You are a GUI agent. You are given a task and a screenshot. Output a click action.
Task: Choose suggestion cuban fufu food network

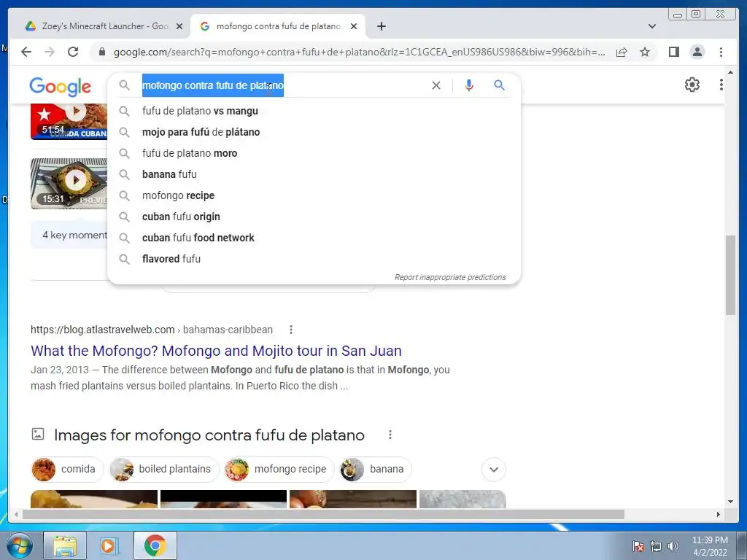click(x=314, y=238)
